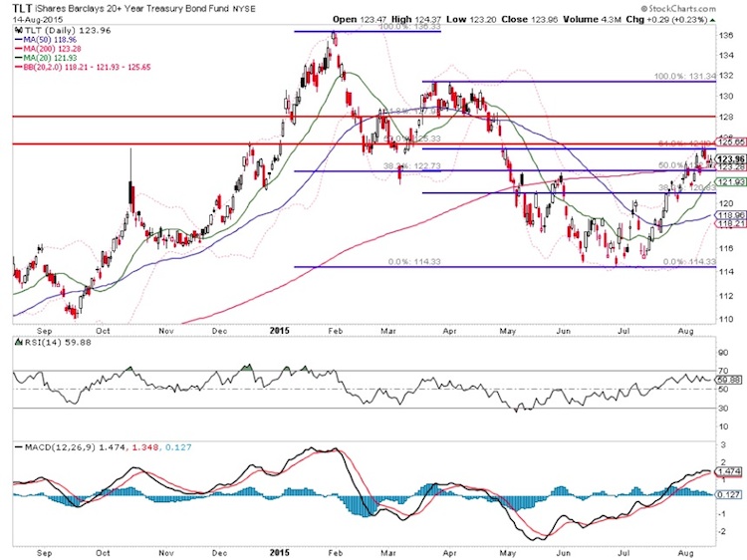
Task: Click the 59.88 RSI value tag on axis
Action: [731, 380]
